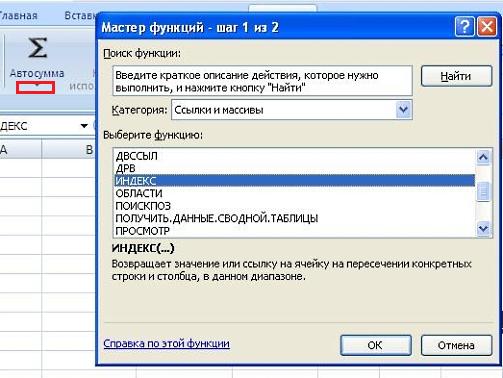Select ДРВ in the function list

125,168
